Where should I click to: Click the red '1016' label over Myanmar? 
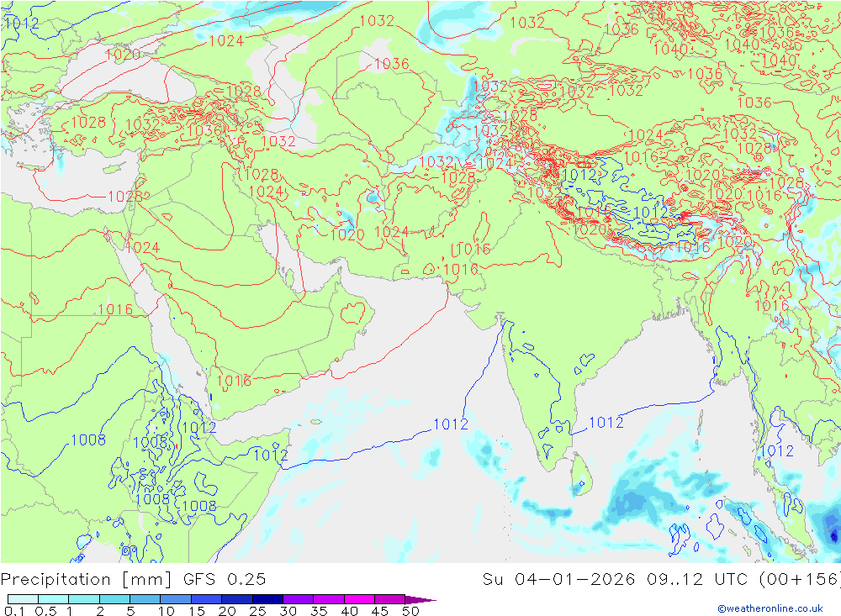(772, 306)
